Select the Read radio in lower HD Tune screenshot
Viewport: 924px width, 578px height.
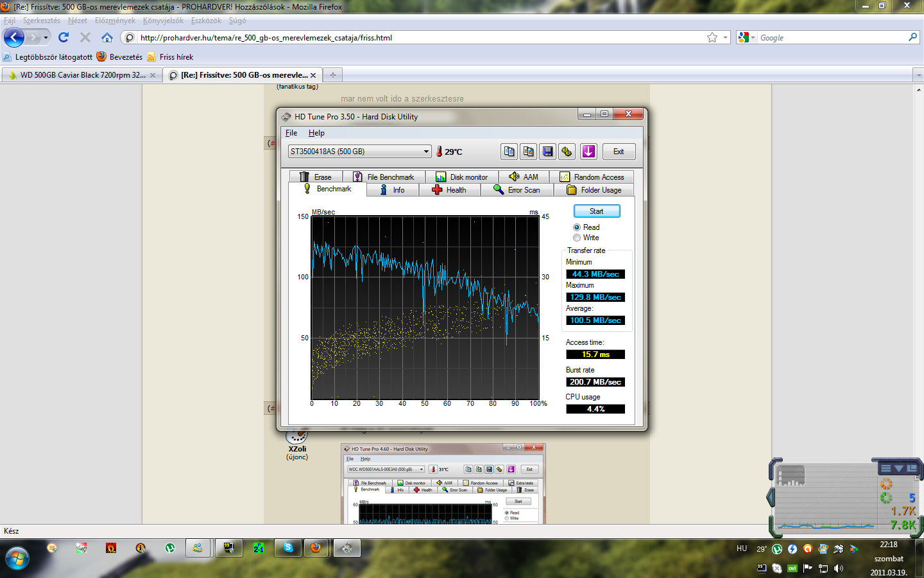(x=507, y=512)
